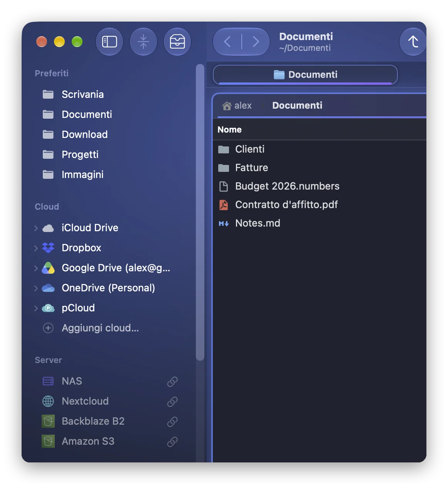The height and width of the screenshot is (484, 448).
Task: Sort by the Nome column header
Action: coord(229,129)
